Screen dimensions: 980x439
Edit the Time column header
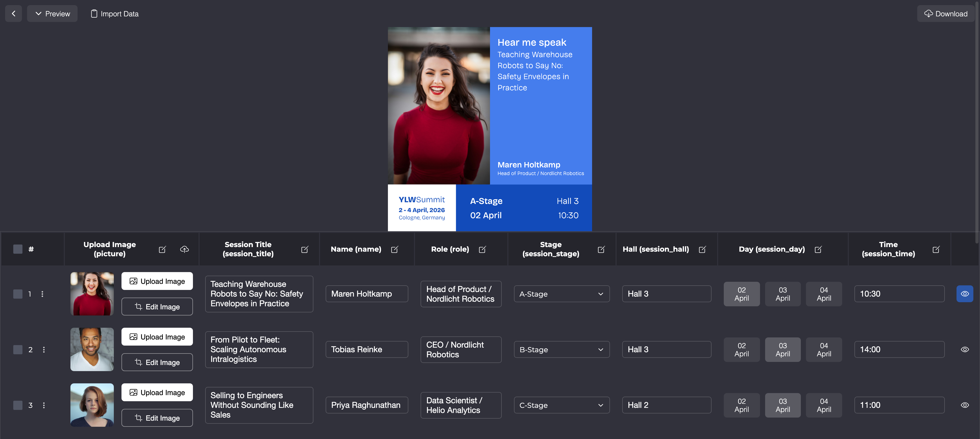pos(936,250)
